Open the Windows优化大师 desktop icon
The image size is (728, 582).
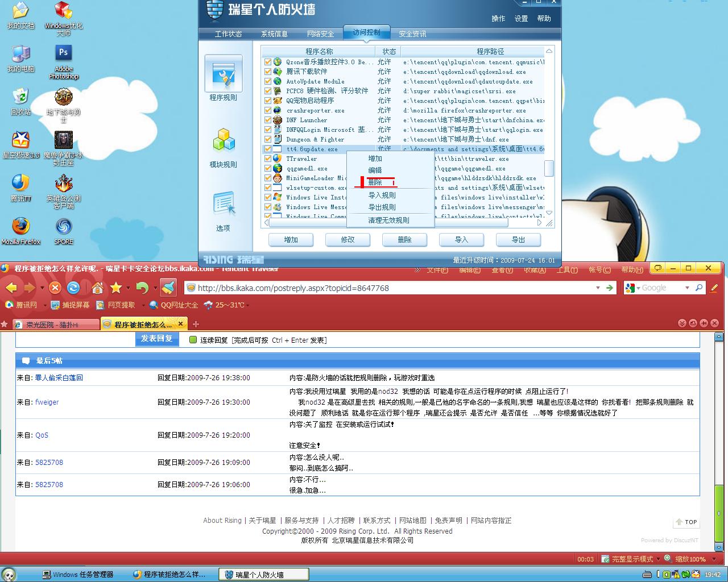point(64,19)
